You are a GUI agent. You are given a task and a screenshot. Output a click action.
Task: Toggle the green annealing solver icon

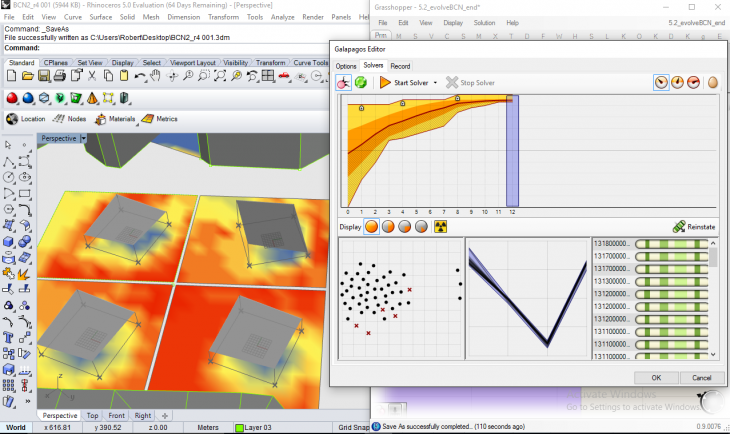(360, 83)
